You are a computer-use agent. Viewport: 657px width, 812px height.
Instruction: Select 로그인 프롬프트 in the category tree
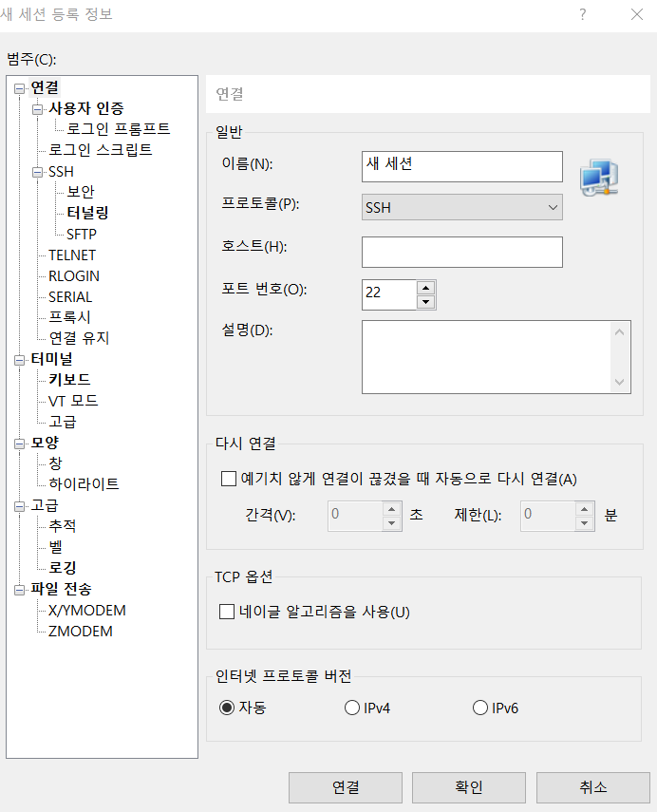[x=119, y=128]
